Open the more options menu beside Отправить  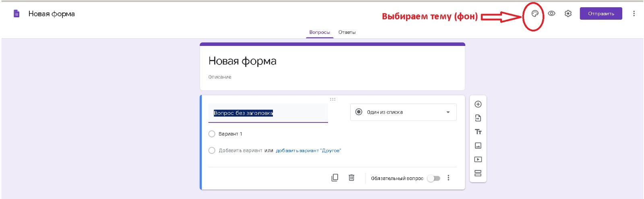[634, 14]
